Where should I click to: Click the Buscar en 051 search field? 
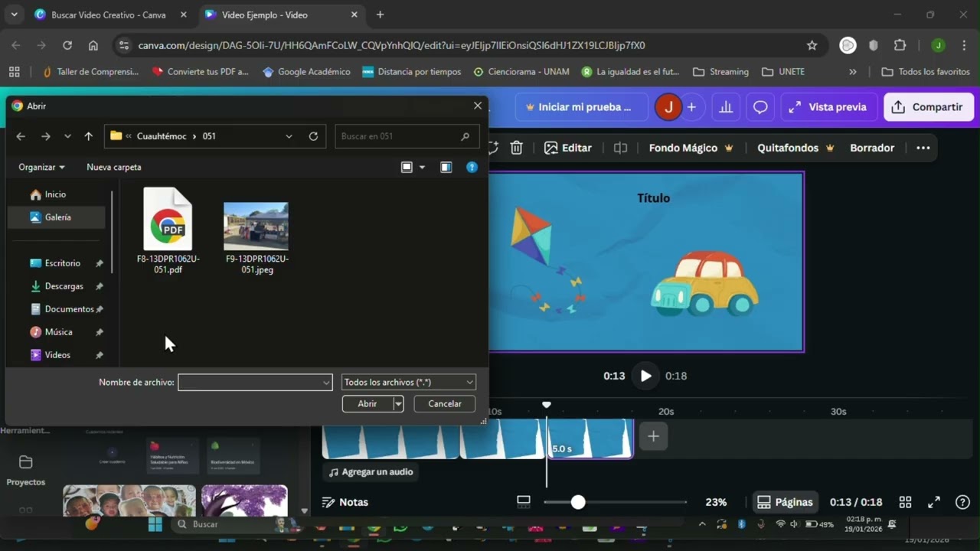click(407, 136)
